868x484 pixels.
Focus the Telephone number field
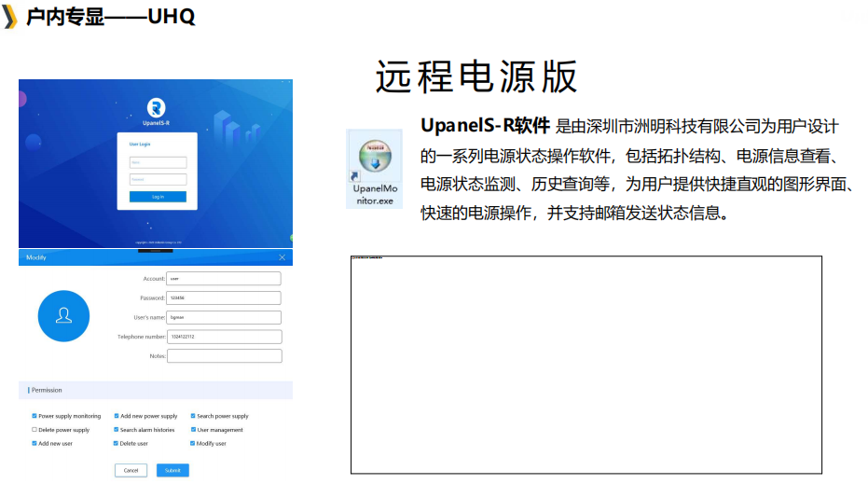click(x=224, y=337)
